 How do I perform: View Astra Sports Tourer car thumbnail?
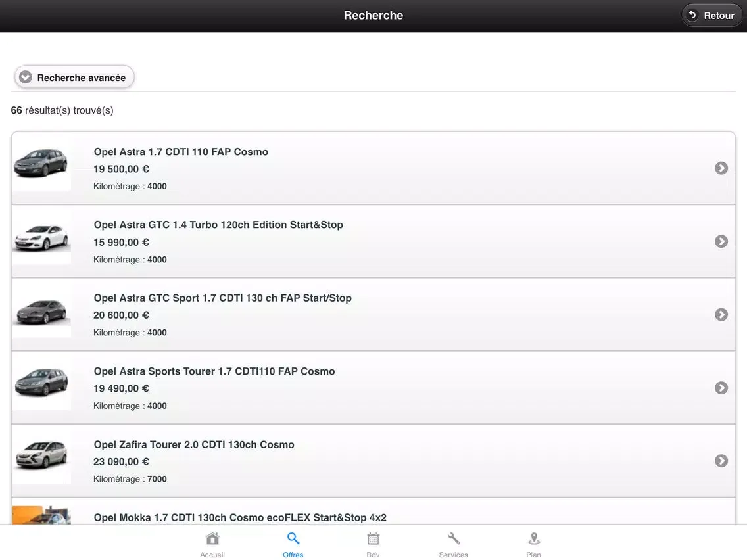[x=42, y=383]
